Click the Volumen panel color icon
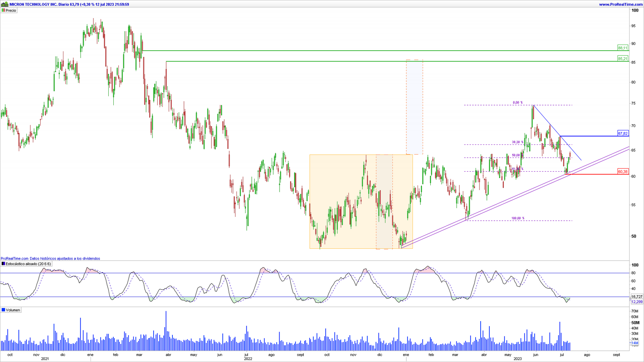This screenshot has width=644, height=362. pos(3,310)
